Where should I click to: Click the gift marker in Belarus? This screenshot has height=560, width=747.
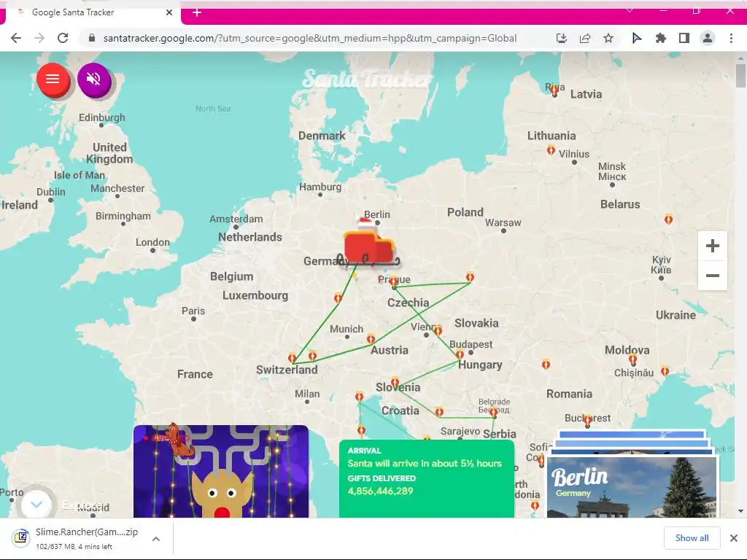tap(668, 219)
